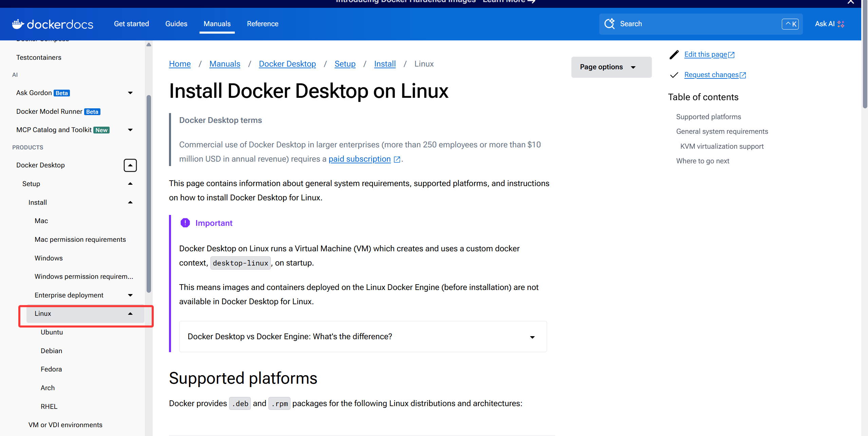Dismiss the top announcement banner
The height and width of the screenshot is (436, 868).
[850, 2]
